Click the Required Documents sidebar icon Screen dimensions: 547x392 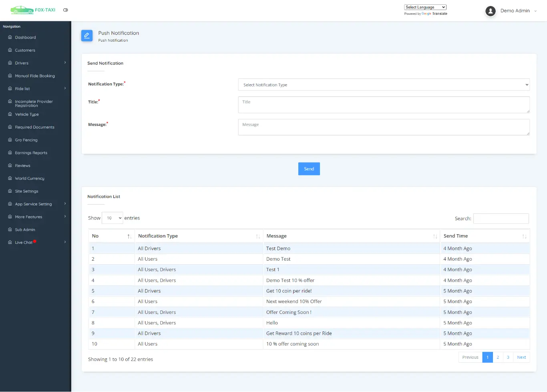pyautogui.click(x=10, y=127)
